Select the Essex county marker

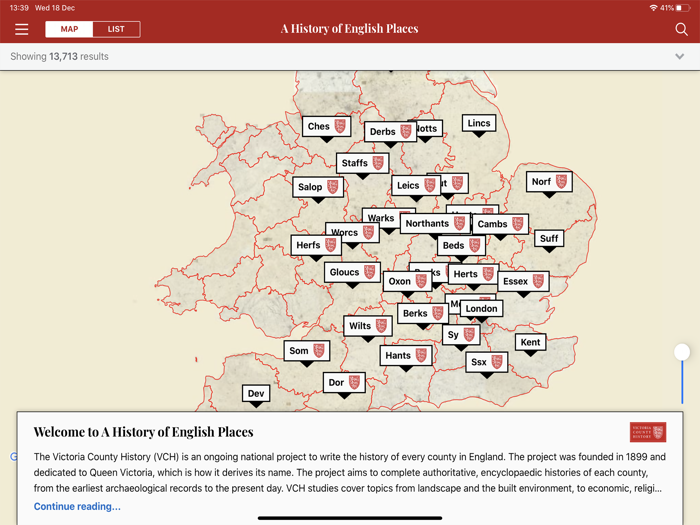point(523,282)
